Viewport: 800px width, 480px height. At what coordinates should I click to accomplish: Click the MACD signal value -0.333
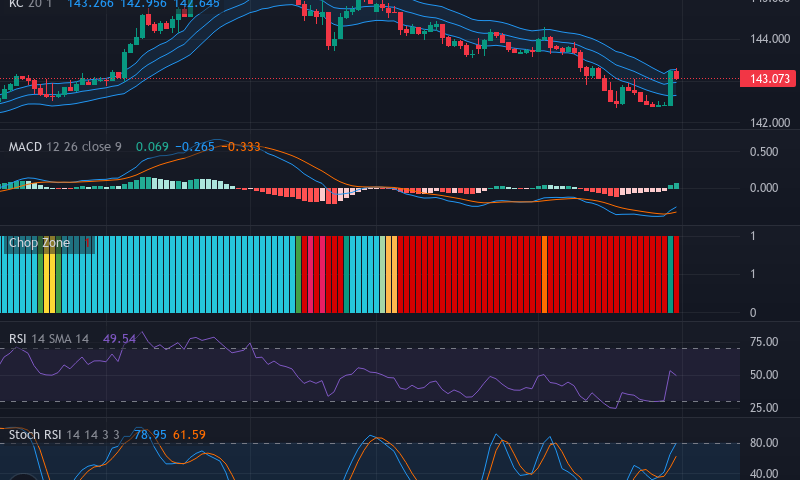click(x=241, y=147)
